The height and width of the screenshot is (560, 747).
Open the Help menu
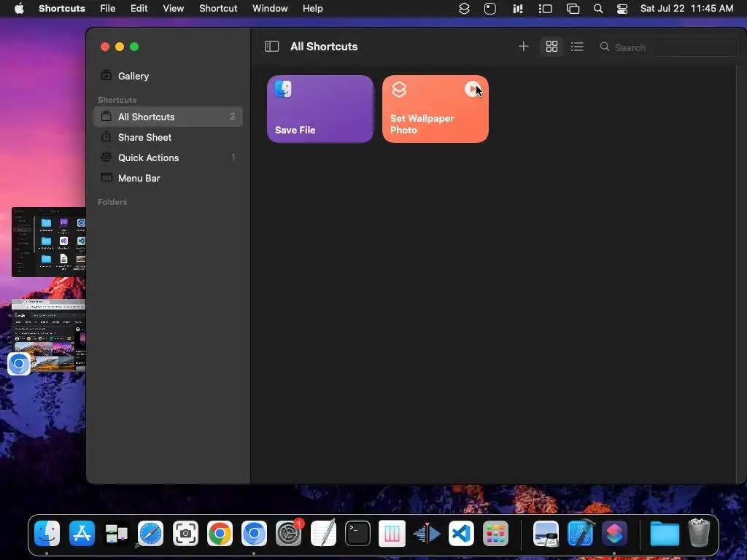(x=312, y=8)
